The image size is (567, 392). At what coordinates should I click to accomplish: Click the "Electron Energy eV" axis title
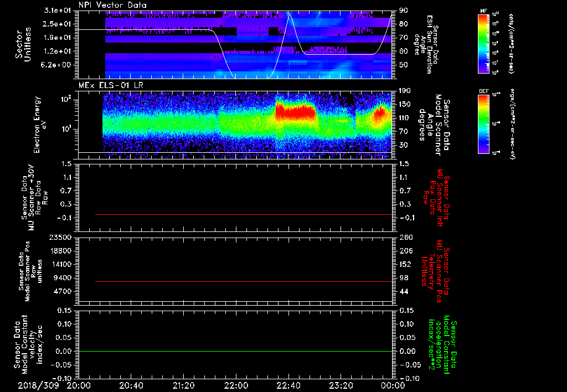tap(40, 125)
